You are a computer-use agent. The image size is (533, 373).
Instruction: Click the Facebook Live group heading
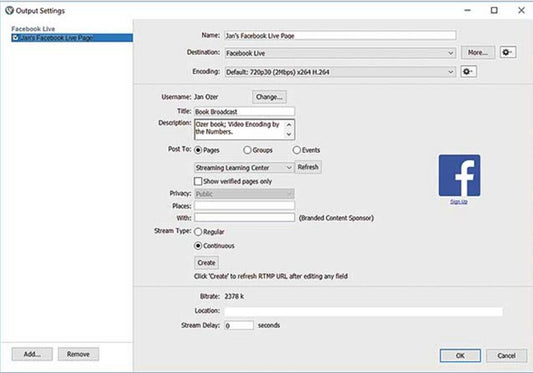tap(33, 29)
